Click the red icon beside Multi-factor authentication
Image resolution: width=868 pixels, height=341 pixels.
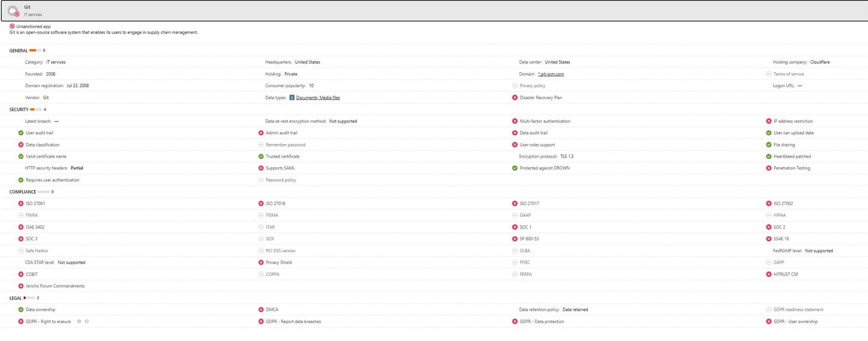[x=515, y=121]
